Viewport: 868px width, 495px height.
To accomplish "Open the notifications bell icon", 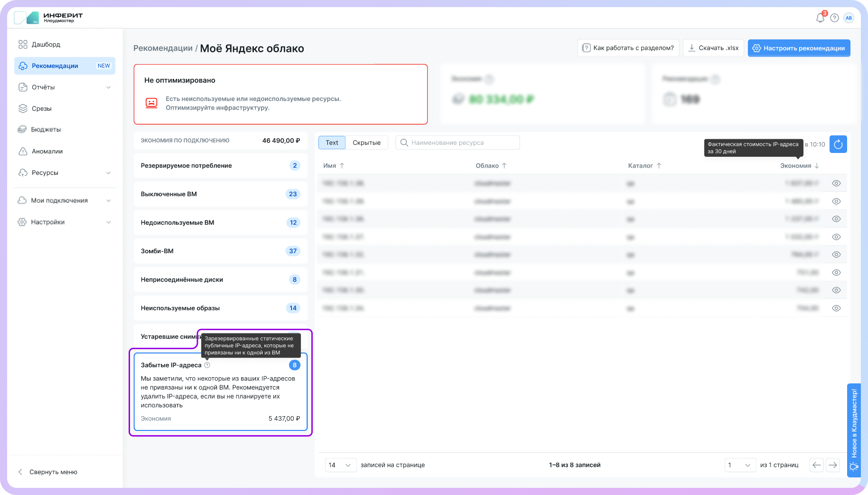I will click(x=820, y=18).
